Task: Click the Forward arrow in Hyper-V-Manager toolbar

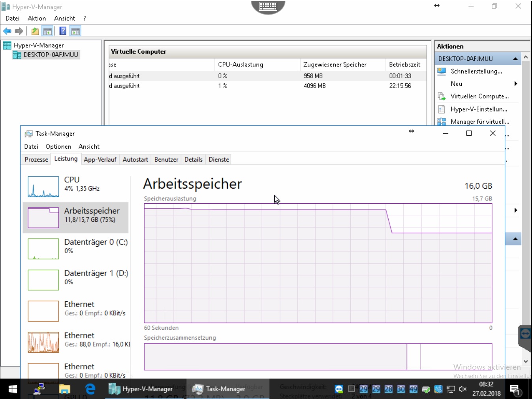Action: coord(19,31)
